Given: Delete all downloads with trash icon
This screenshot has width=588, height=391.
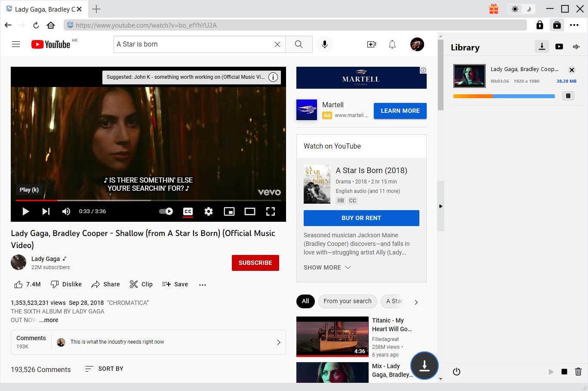Looking at the screenshot, I should point(578,372).
